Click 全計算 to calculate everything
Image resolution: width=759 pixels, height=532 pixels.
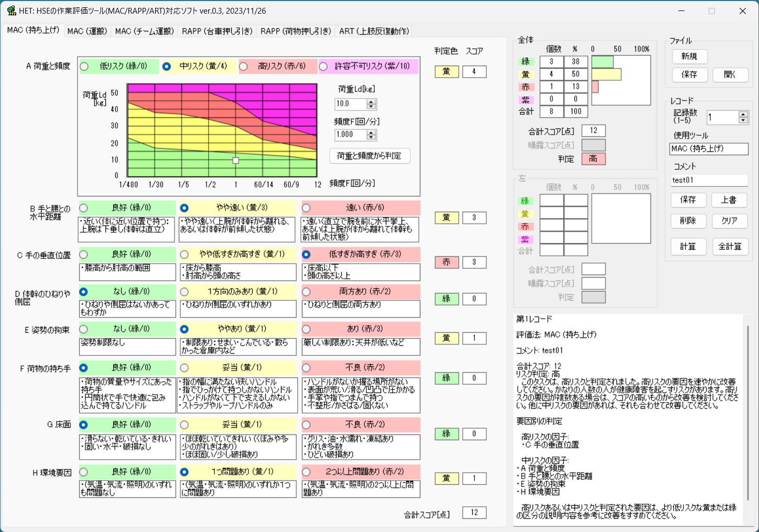(x=730, y=246)
